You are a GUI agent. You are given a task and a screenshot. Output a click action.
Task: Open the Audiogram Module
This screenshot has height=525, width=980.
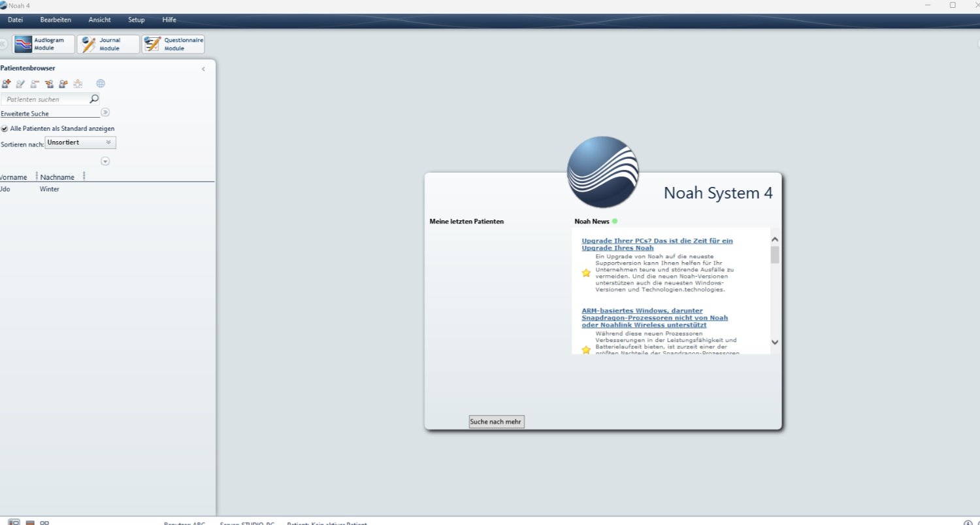[x=43, y=44]
